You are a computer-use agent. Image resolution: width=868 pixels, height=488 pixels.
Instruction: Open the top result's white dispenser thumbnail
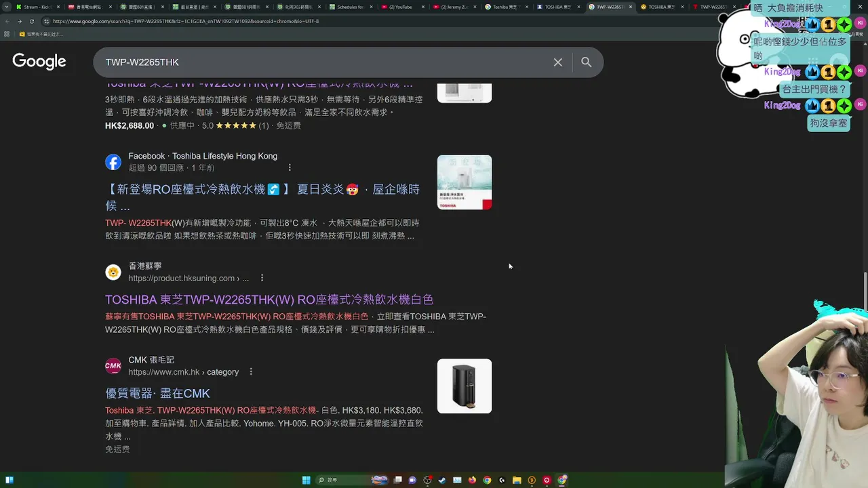[465, 93]
